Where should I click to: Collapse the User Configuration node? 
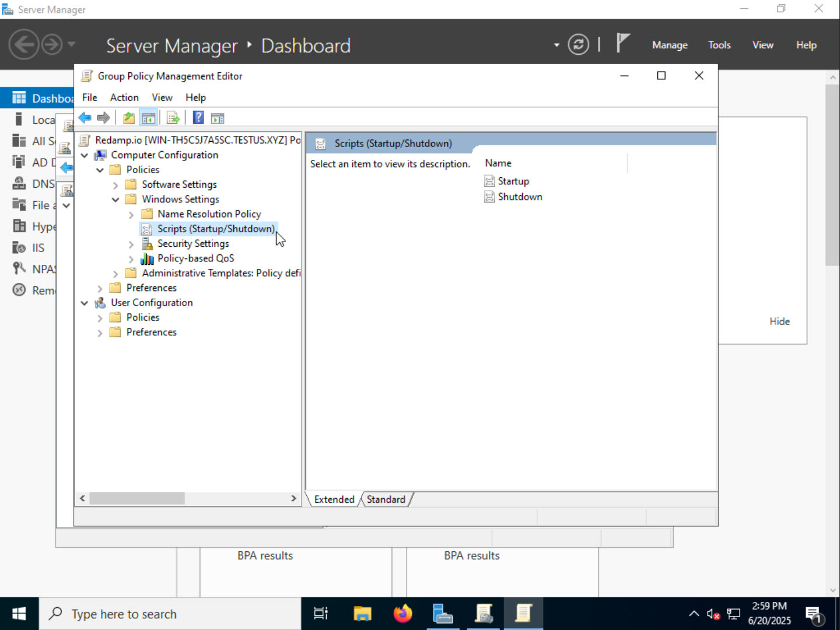[85, 303]
